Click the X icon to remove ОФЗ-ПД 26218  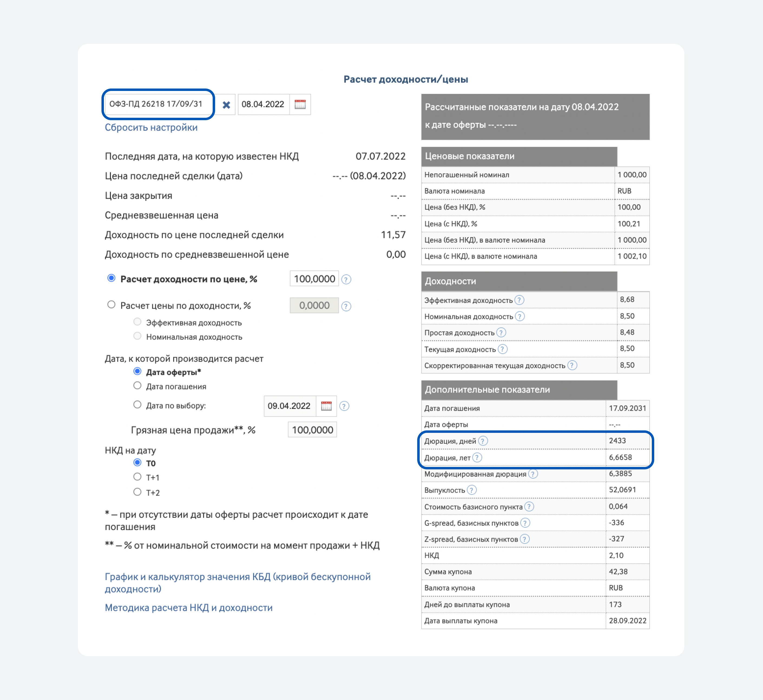pyautogui.click(x=226, y=104)
